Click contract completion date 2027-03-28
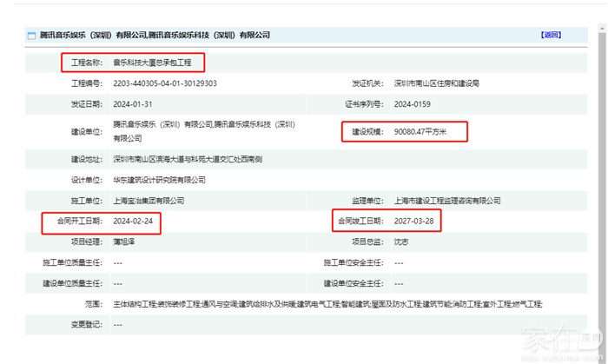This screenshot has height=364, width=608. [x=413, y=221]
